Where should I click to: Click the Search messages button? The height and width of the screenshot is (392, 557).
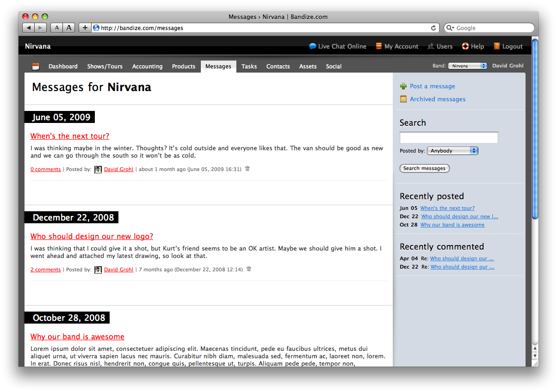pos(425,168)
